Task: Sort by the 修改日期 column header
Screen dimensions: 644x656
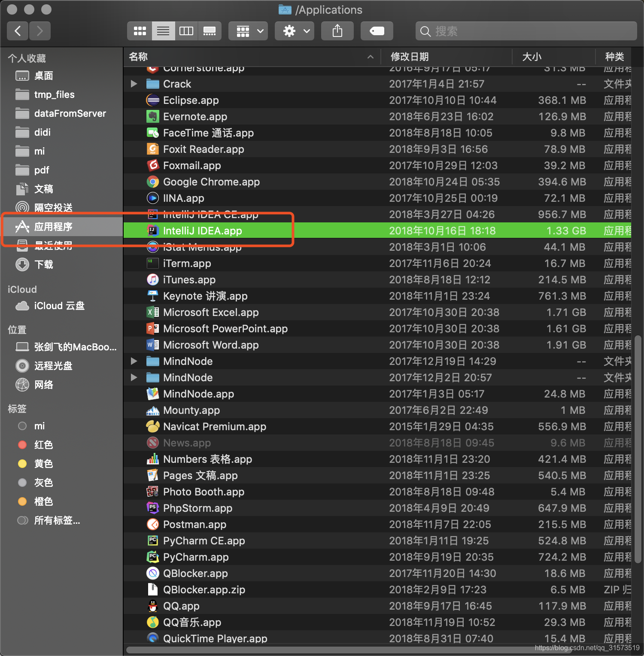Action: 447,57
